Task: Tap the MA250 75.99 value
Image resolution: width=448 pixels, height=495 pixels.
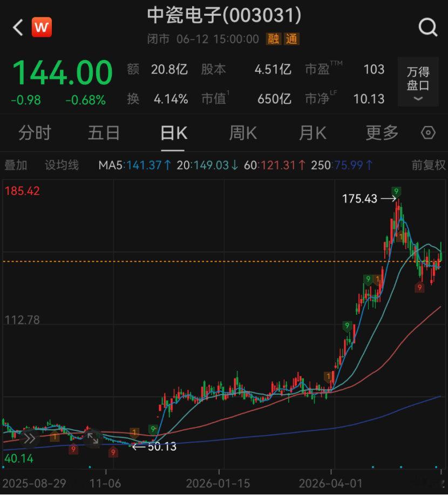Action: click(x=342, y=165)
